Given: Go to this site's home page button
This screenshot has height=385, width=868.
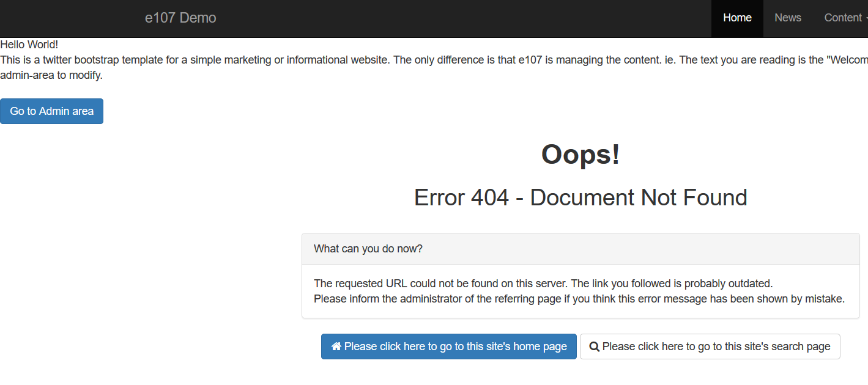Looking at the screenshot, I should tap(449, 346).
